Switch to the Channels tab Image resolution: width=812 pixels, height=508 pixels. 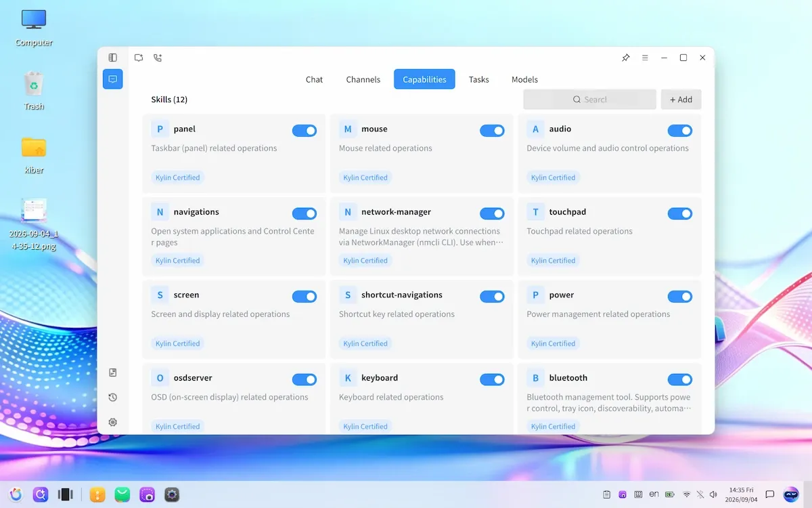(363, 79)
